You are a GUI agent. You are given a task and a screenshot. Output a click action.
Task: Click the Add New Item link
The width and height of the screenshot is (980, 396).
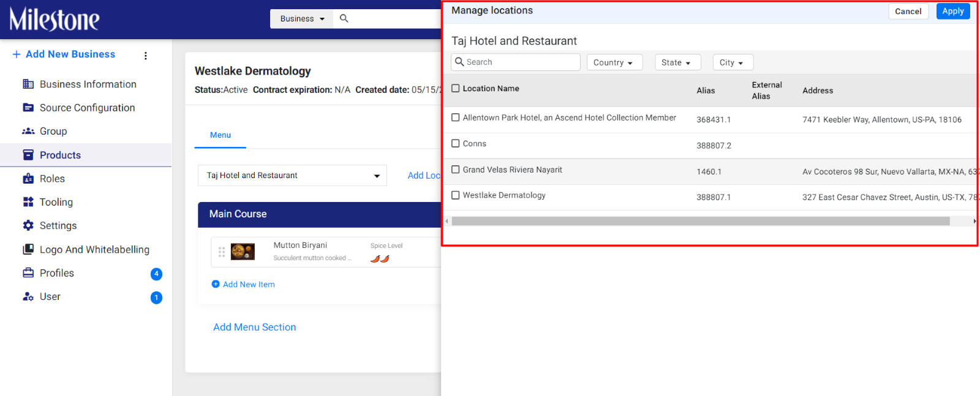[249, 285]
